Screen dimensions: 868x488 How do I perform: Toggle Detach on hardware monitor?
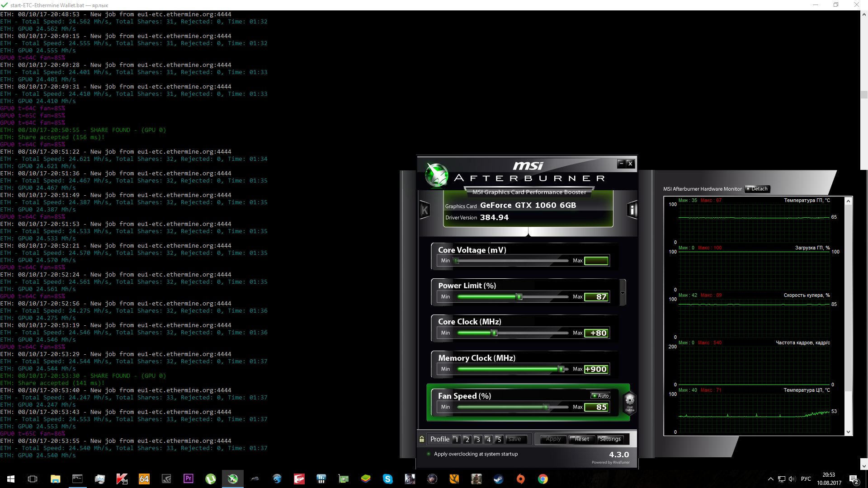(x=757, y=189)
